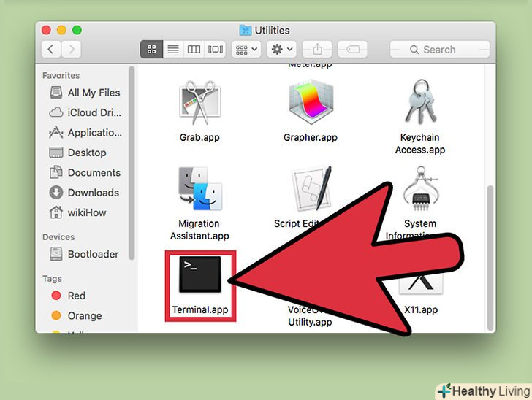This screenshot has height=400, width=532.
Task: Open Applications in sidebar
Action: click(x=85, y=133)
